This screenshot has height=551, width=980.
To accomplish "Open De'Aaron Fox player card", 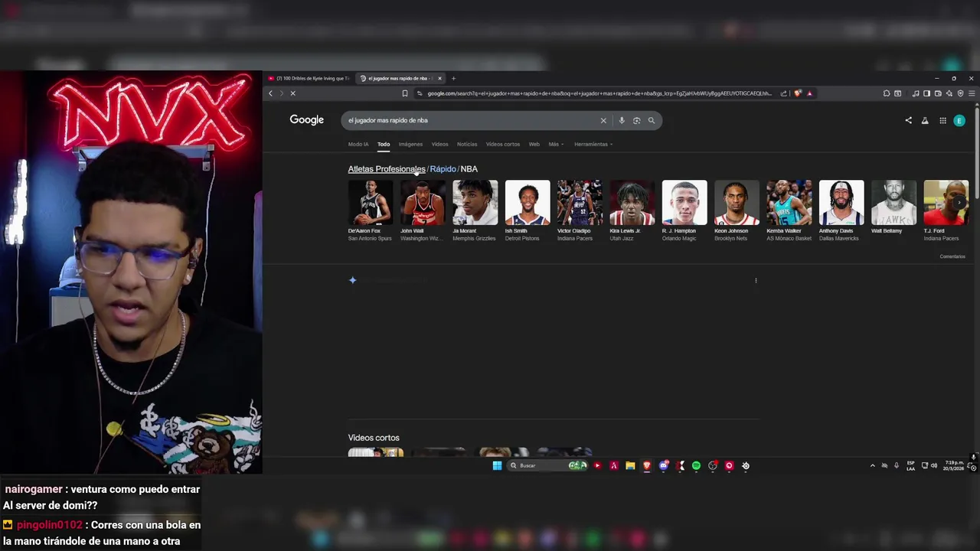I will coord(371,211).
